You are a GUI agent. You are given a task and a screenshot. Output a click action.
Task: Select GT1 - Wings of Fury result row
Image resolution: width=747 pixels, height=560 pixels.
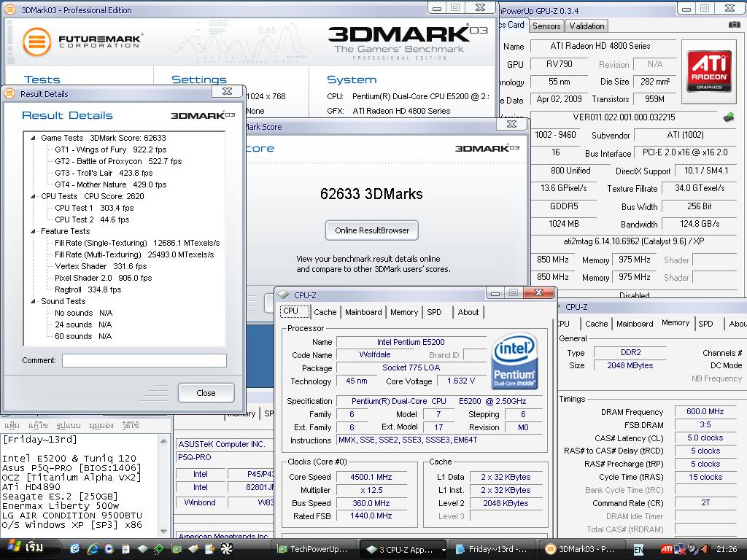(111, 149)
